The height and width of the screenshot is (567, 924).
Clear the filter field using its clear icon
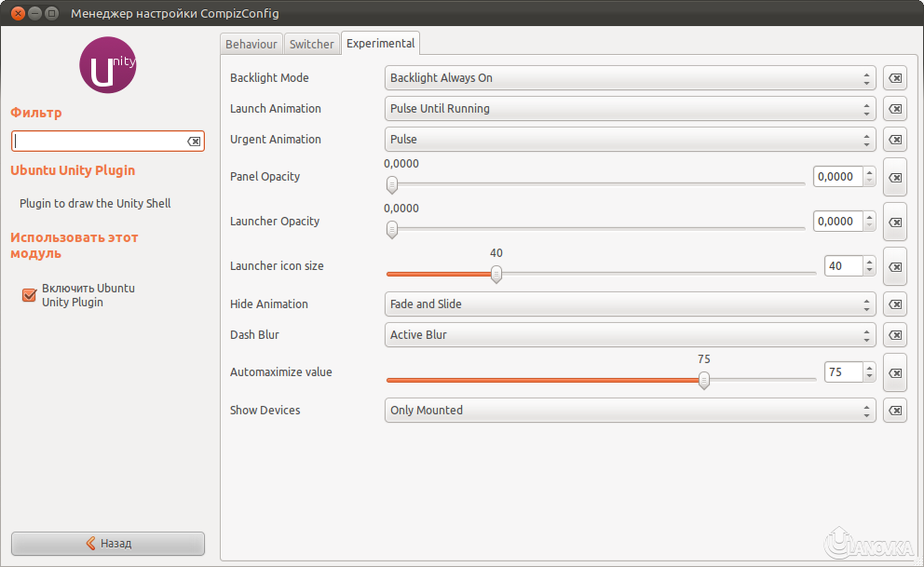tap(194, 141)
